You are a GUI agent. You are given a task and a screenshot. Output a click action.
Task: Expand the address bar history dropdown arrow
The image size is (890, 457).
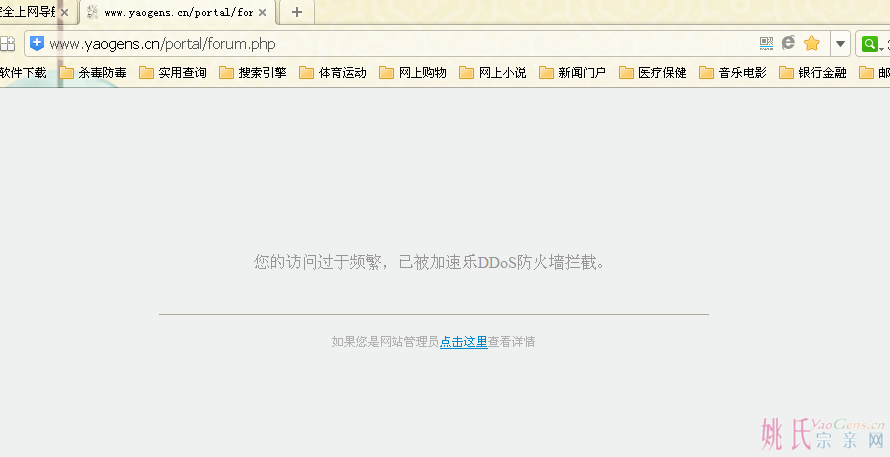pos(840,43)
